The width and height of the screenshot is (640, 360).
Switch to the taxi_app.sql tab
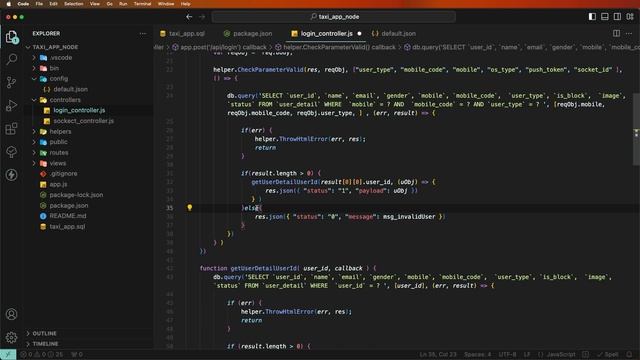[183, 33]
